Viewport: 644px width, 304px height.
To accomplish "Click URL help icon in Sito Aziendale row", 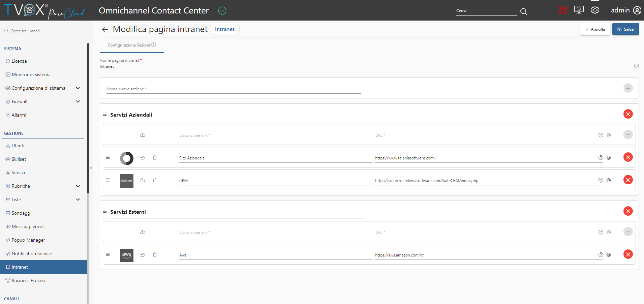I will point(601,158).
